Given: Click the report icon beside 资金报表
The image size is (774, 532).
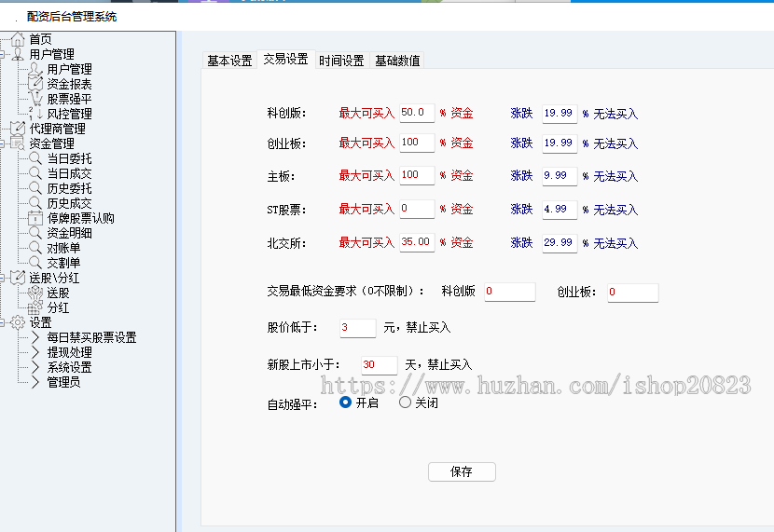Looking at the screenshot, I should pos(35,84).
